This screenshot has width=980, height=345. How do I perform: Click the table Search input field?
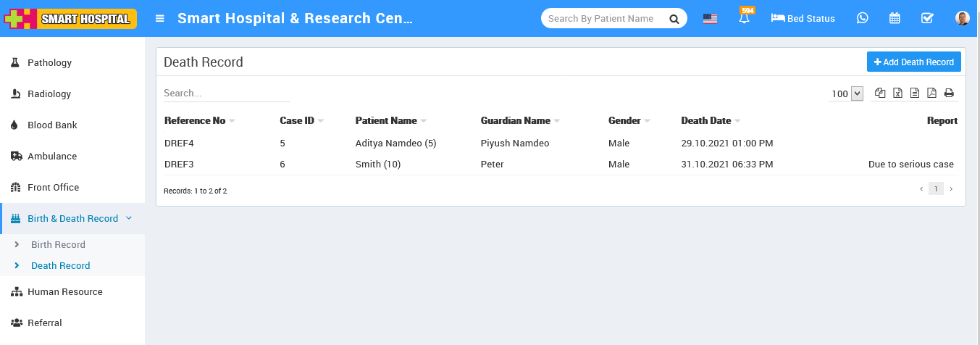pos(227,93)
